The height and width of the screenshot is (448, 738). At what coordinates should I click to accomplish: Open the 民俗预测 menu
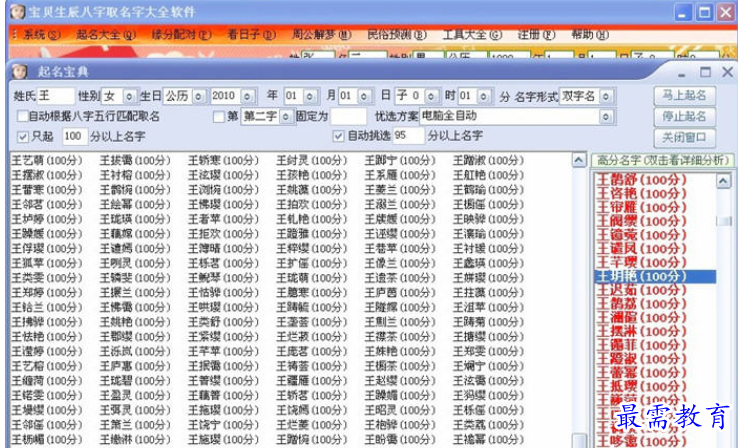pyautogui.click(x=397, y=35)
